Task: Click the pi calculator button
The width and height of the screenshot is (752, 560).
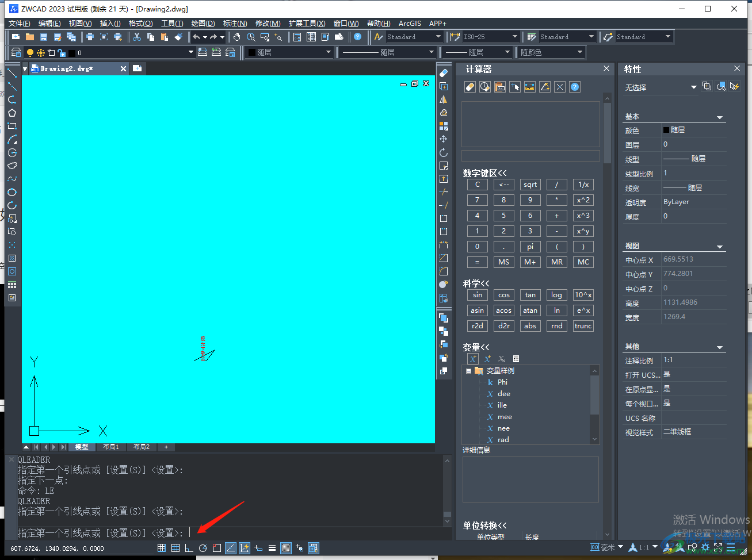Action: (x=530, y=247)
